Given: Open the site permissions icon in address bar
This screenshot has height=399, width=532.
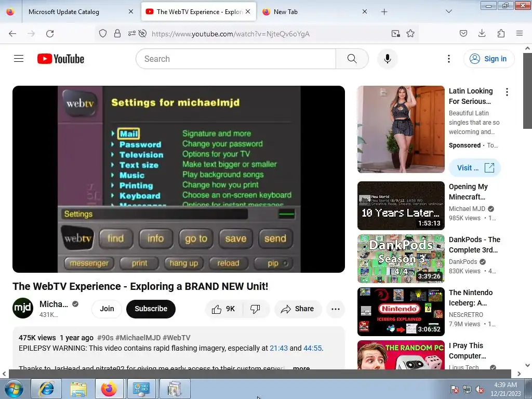Looking at the screenshot, I should (131, 34).
